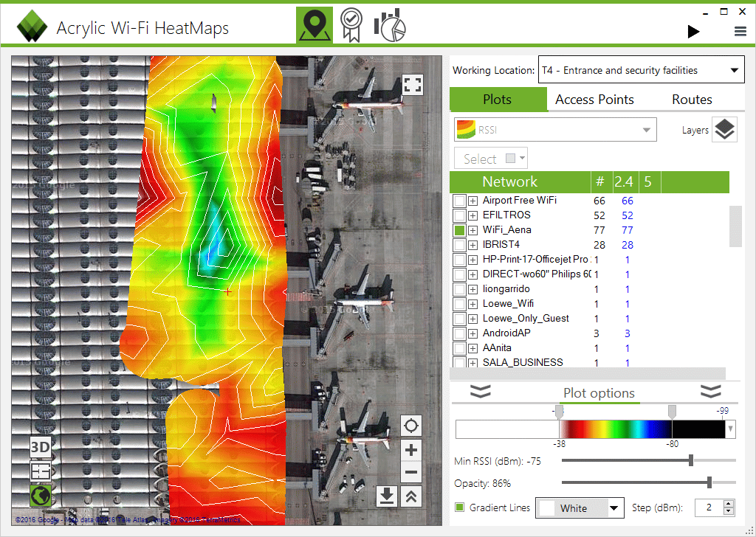Click the network list vertical scrollbar
This screenshot has width=756, height=537.
[x=735, y=226]
